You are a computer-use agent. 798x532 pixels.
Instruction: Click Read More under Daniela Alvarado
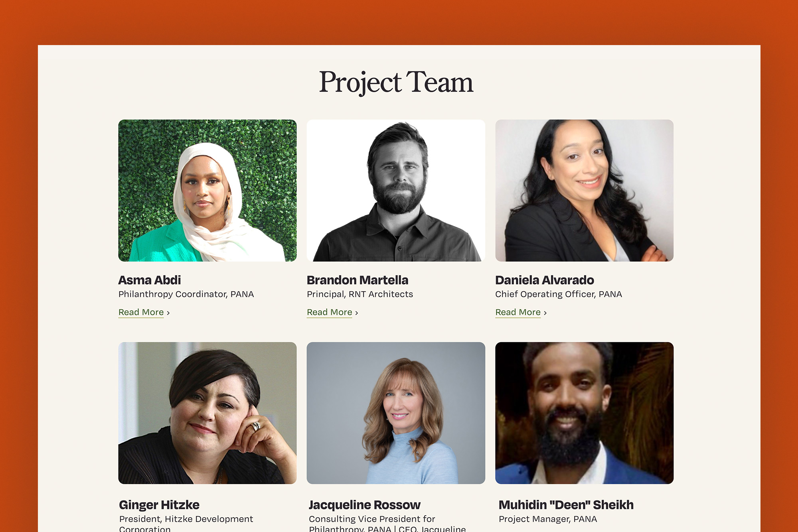(518, 312)
